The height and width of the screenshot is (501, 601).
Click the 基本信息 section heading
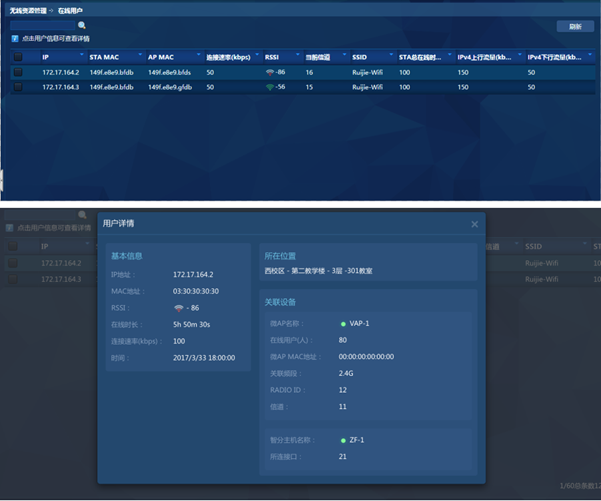pyautogui.click(x=126, y=256)
